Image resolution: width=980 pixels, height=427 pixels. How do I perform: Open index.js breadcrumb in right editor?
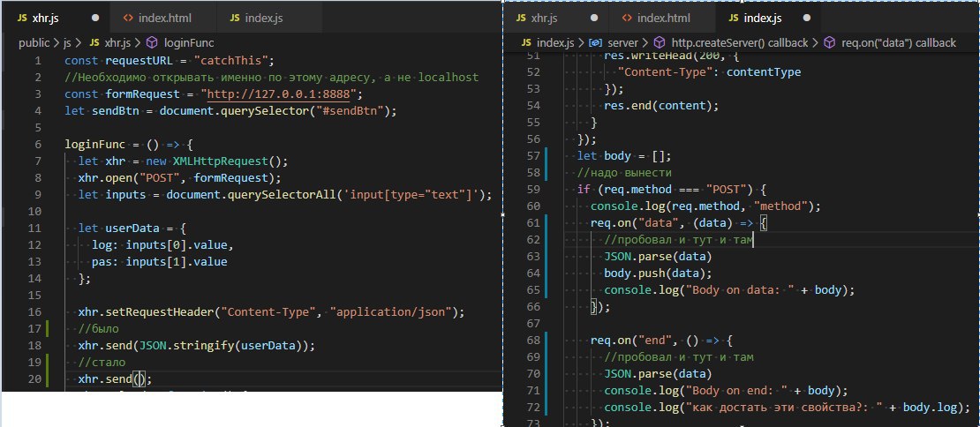(x=555, y=42)
